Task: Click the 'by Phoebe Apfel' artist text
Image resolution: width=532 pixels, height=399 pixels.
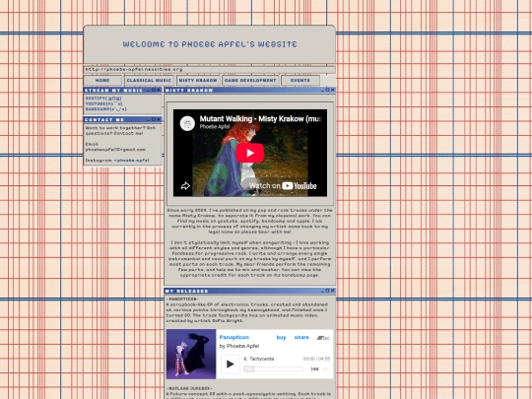Action: pyautogui.click(x=239, y=346)
